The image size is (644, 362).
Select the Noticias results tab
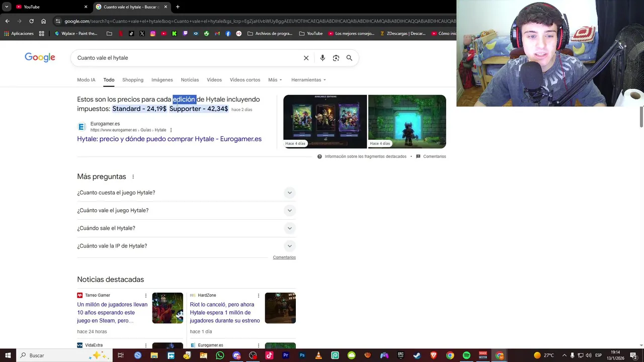(190, 80)
